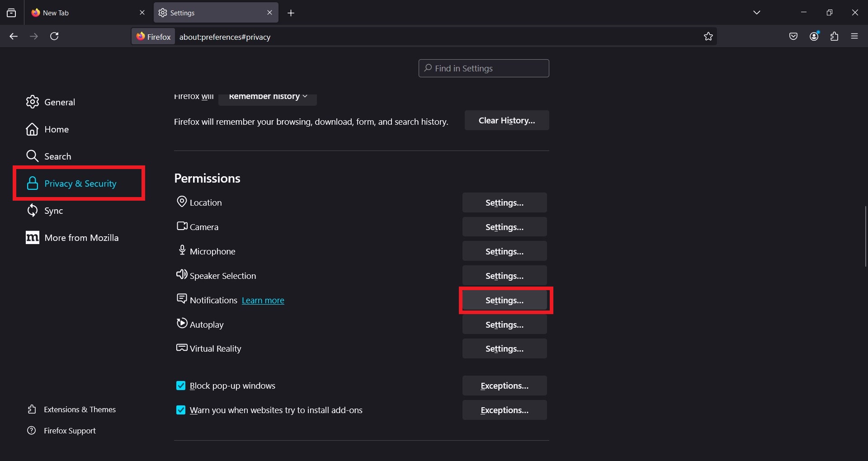Viewport: 868px width, 461px height.
Task: Close the Settings tab
Action: (x=269, y=13)
